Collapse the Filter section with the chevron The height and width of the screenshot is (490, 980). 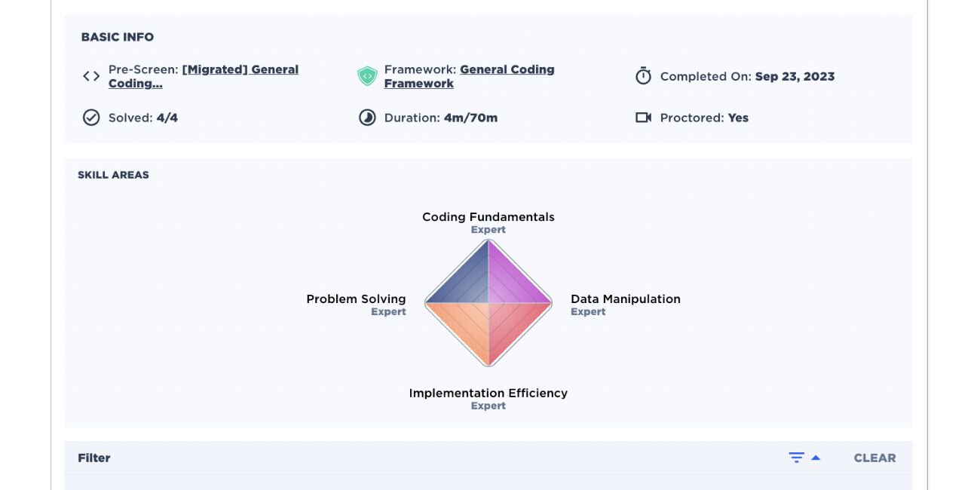(x=816, y=457)
